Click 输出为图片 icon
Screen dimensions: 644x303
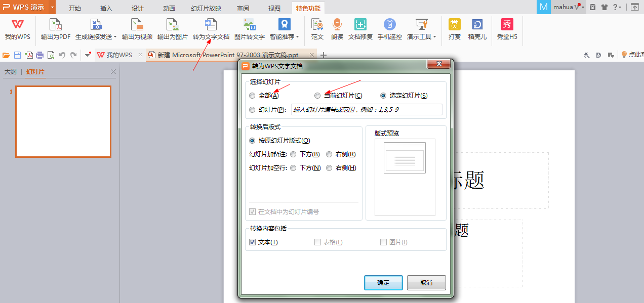click(x=173, y=24)
